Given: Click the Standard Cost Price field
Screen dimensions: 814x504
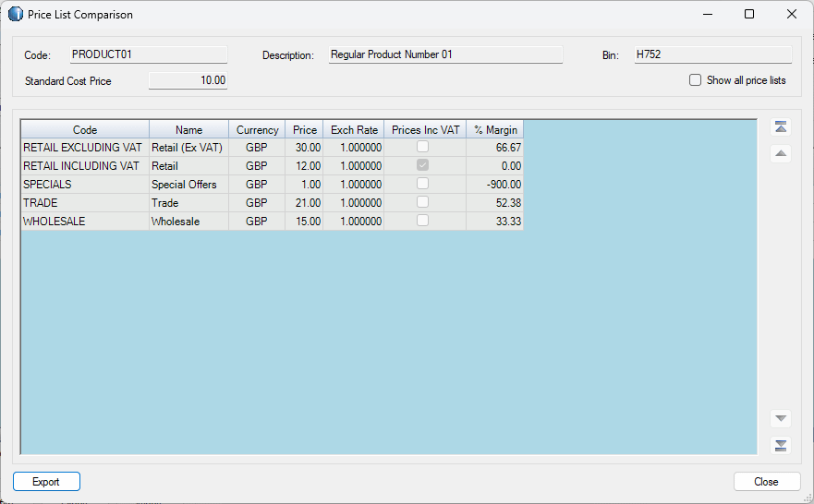Looking at the screenshot, I should [x=188, y=81].
